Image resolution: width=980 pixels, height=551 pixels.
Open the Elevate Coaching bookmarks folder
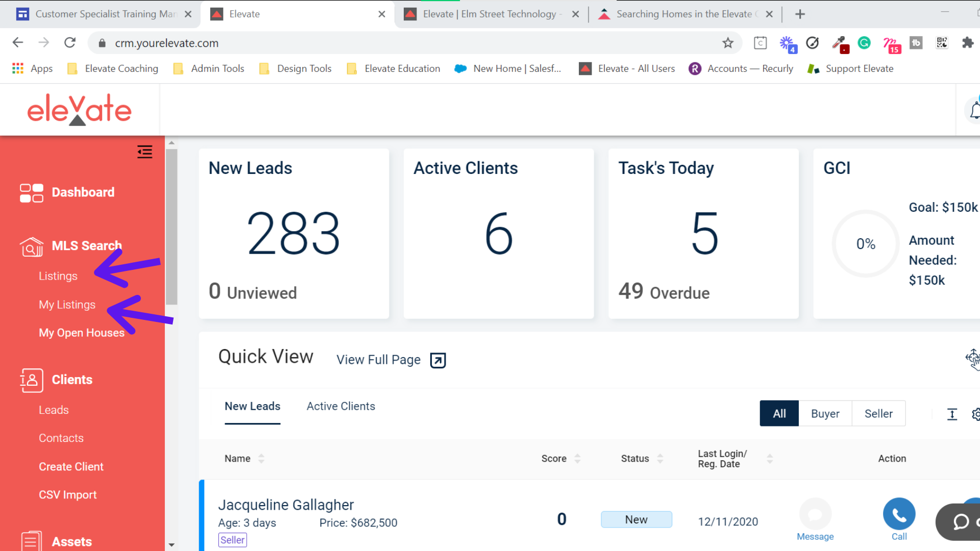[x=113, y=68]
